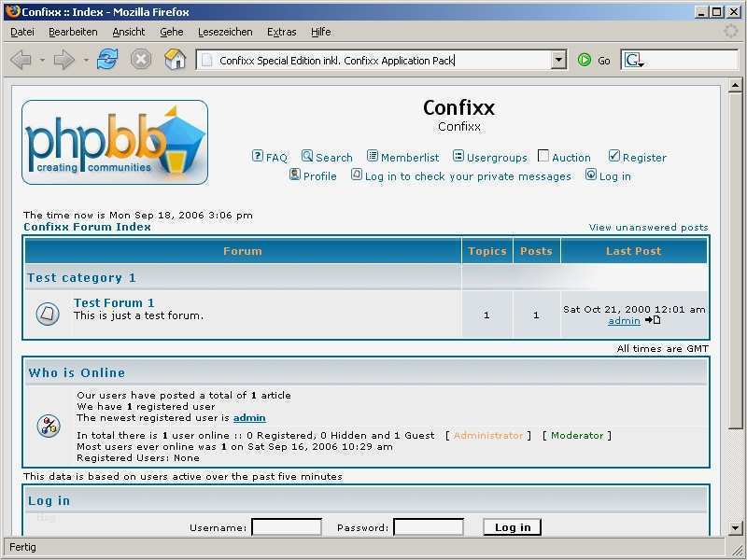Go to the home page icon
Screen dimensions: 747x560
[x=175, y=60]
